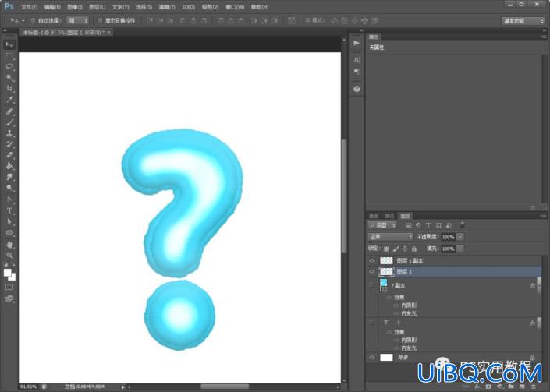Select the Rectangular Marquee tool
This screenshot has width=550, height=392.
[x=9, y=55]
